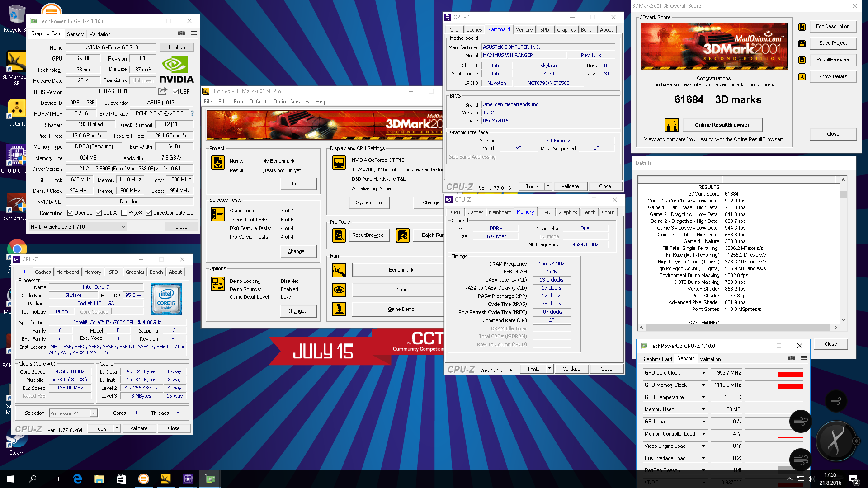
Task: Click the Batch Run icon
Action: [403, 235]
